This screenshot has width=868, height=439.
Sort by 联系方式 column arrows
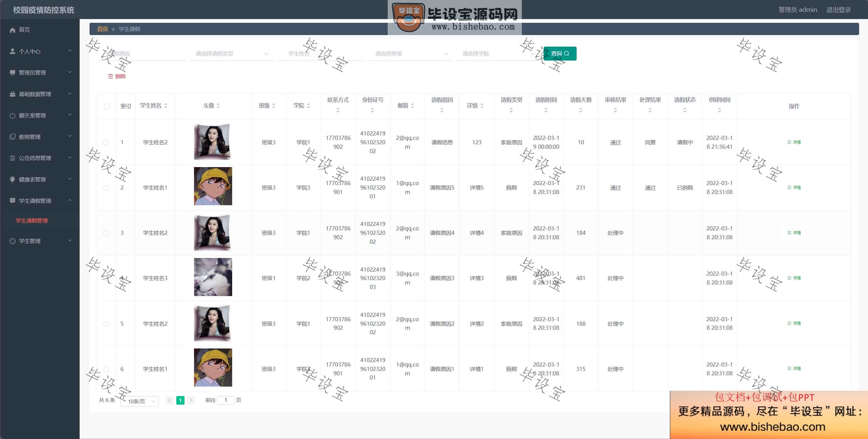(x=338, y=110)
